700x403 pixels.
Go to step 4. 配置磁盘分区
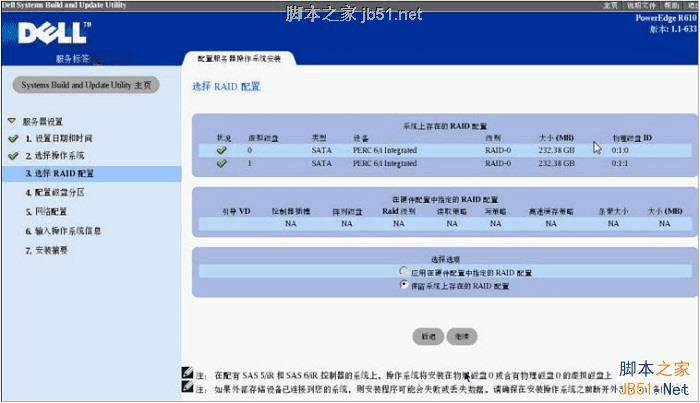click(x=55, y=192)
